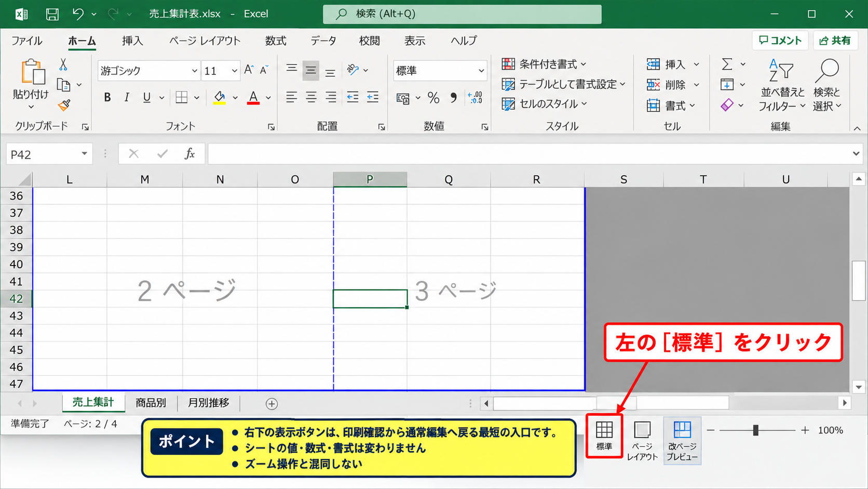
Task: Click the Save icon in title bar
Action: pos(52,14)
